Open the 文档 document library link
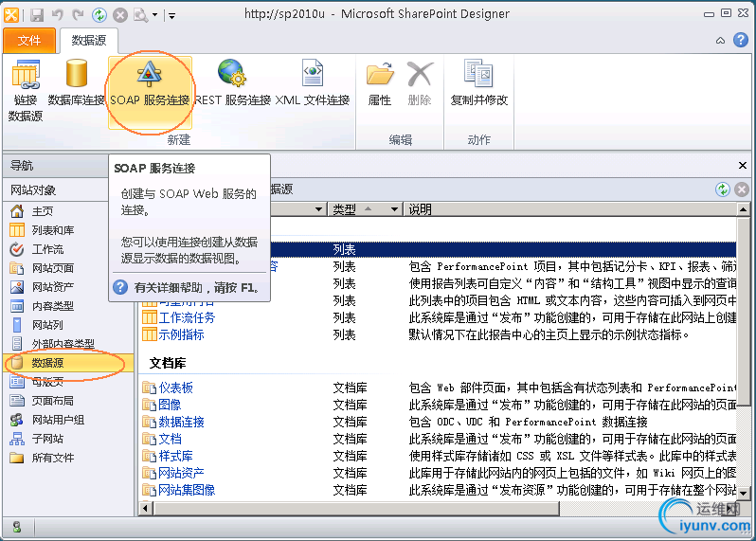This screenshot has width=756, height=541. coord(170,439)
